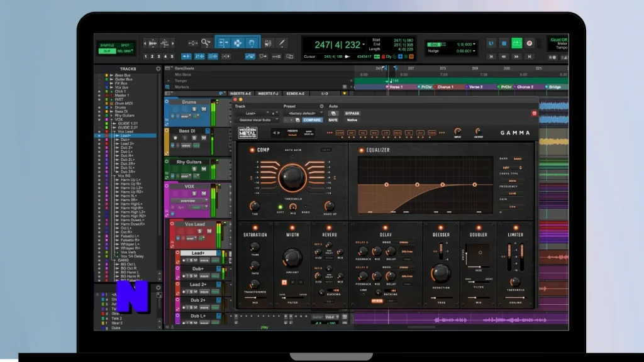The width and height of the screenshot is (644, 362).
Task: Open the Gamma Vocal Suite plugin selector
Action: (x=257, y=120)
